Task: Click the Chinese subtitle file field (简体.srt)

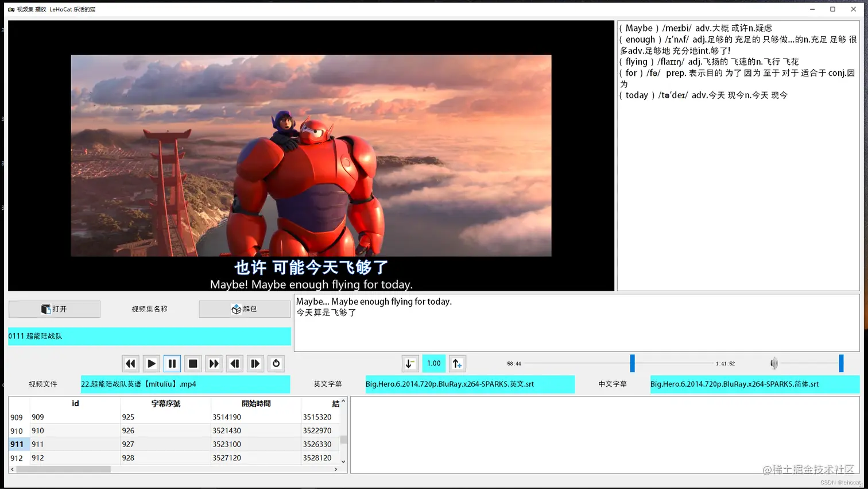Action: pyautogui.click(x=755, y=384)
